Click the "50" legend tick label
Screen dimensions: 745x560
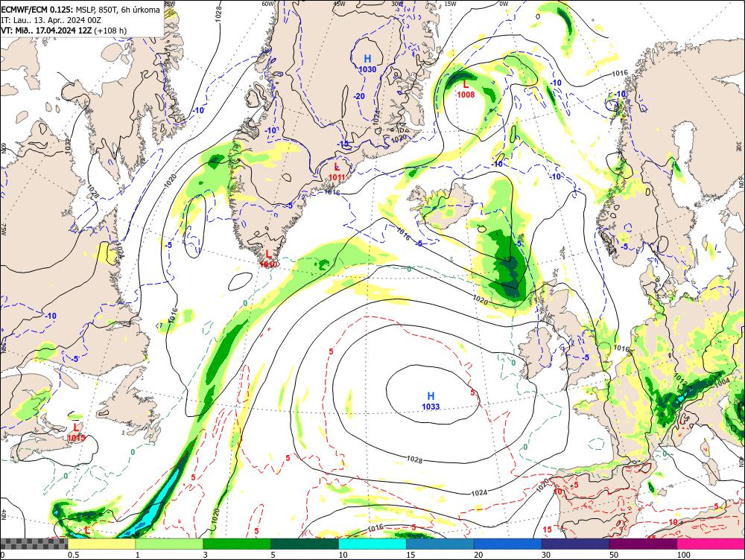click(x=614, y=555)
